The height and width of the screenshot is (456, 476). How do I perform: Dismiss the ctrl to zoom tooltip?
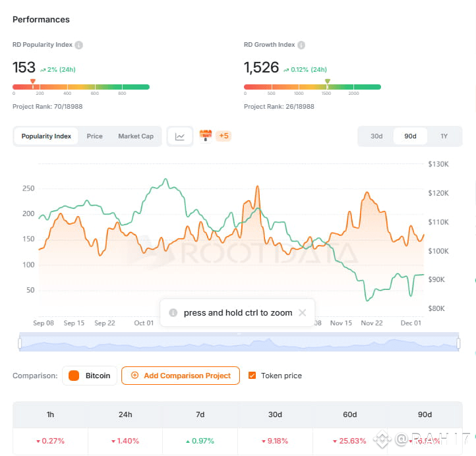(303, 312)
